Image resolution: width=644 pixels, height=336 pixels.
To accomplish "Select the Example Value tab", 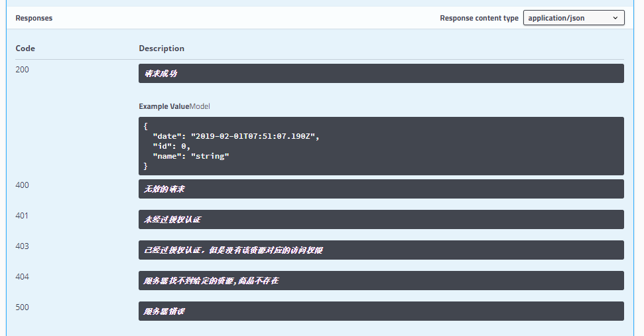I will [x=164, y=106].
